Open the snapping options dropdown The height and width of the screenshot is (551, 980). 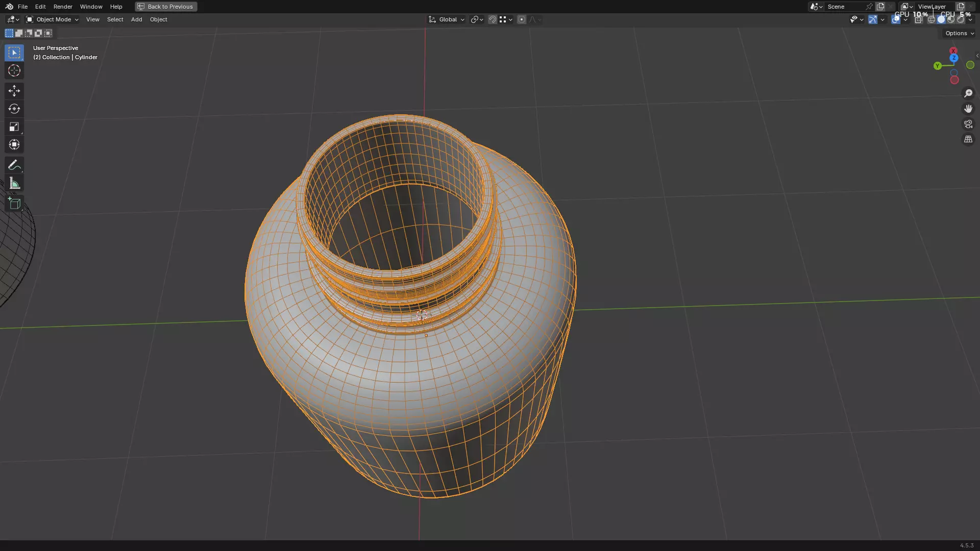(506, 19)
